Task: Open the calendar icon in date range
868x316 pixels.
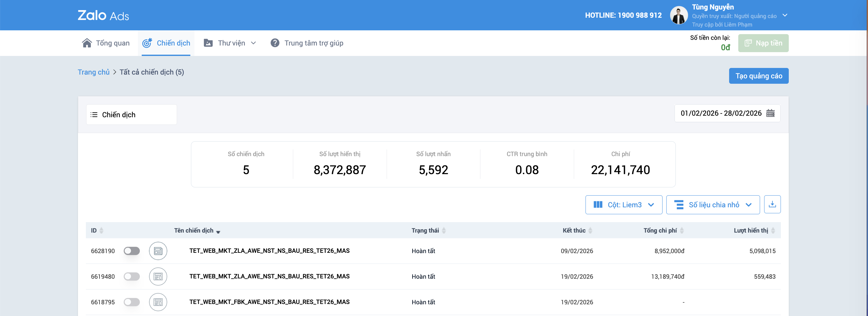Action: coord(770,113)
